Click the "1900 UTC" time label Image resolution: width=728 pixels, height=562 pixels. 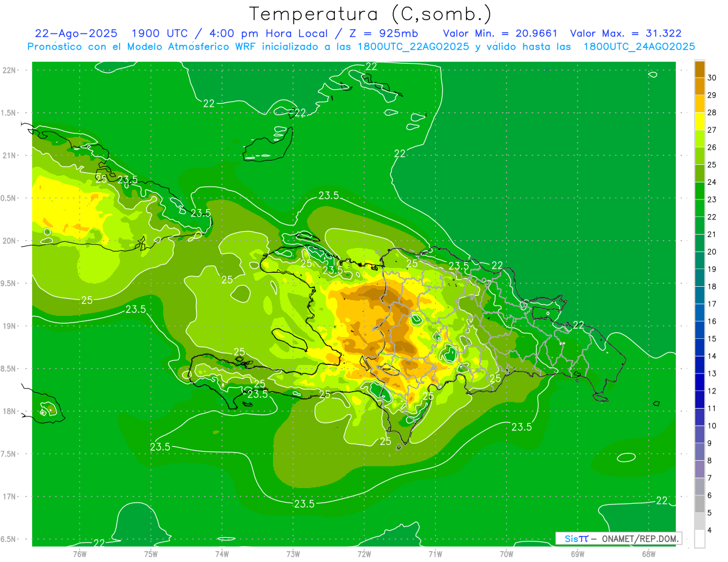pyautogui.click(x=161, y=33)
